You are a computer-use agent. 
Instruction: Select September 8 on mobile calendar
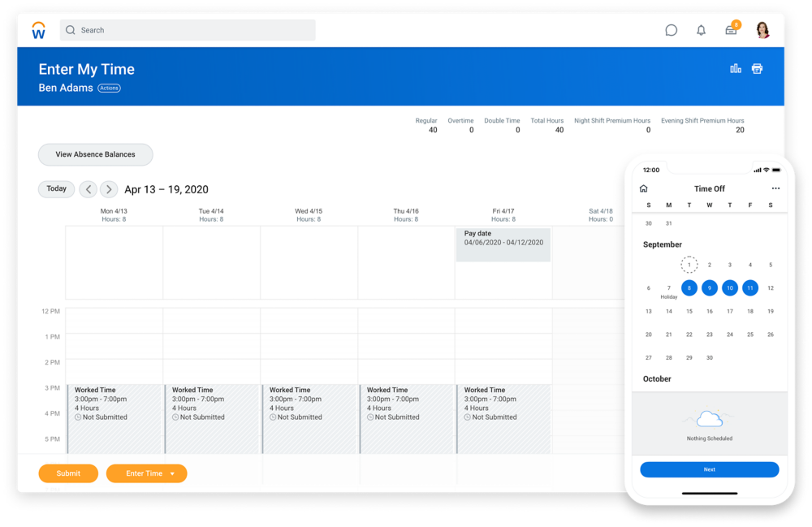click(x=689, y=287)
